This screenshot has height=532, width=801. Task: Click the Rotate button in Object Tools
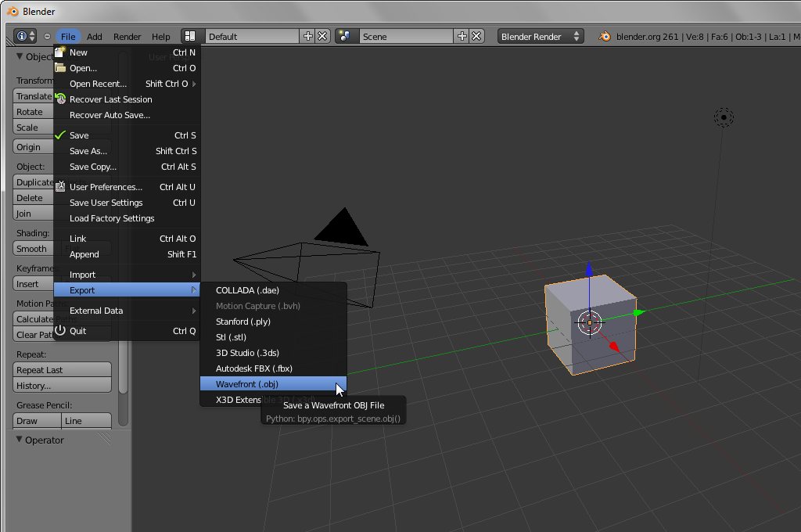[33, 112]
